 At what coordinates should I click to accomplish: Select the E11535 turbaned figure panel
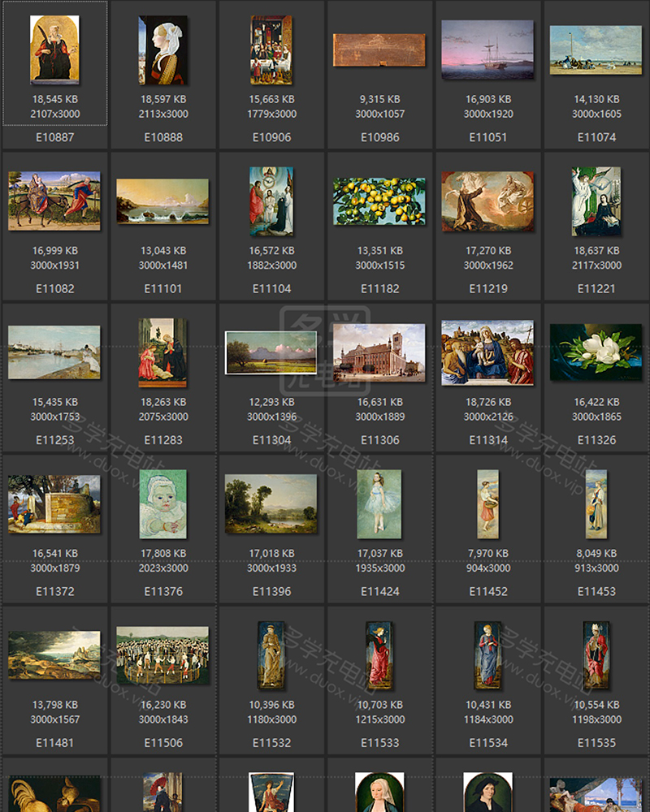point(596,655)
